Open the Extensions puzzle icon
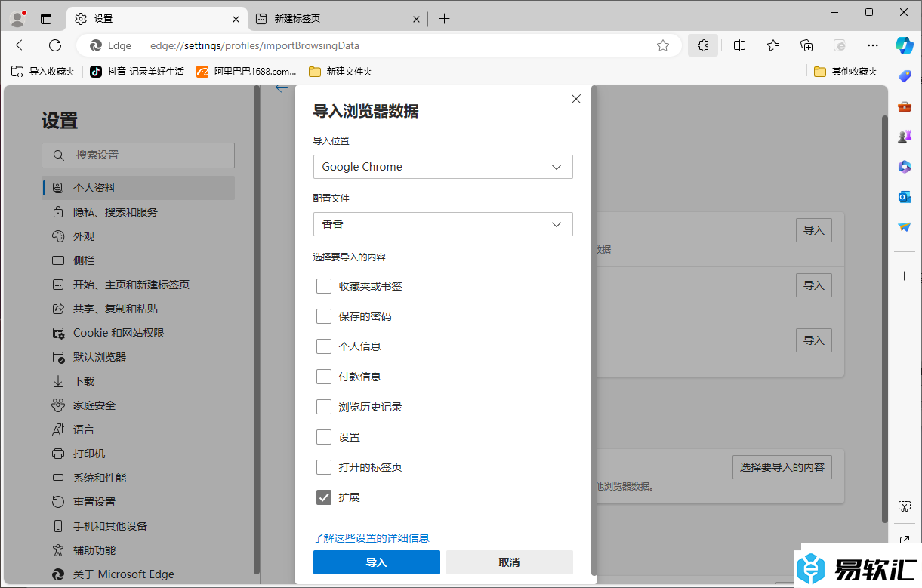The height and width of the screenshot is (588, 922). click(x=703, y=45)
